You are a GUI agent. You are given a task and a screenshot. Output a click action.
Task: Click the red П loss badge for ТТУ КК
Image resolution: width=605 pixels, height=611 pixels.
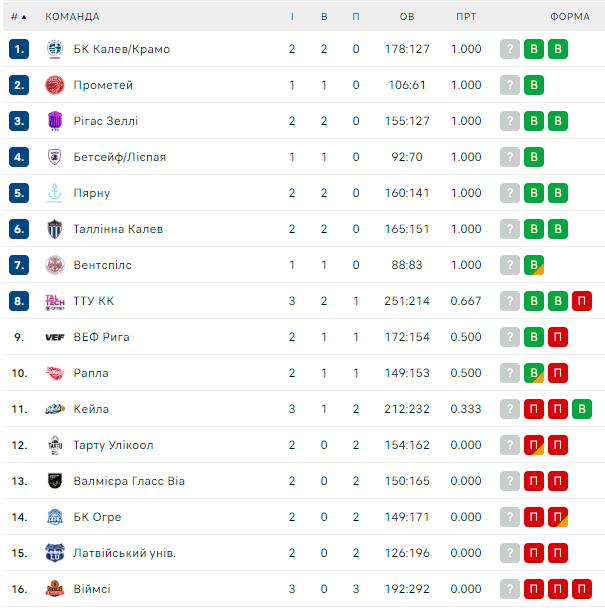pos(582,301)
